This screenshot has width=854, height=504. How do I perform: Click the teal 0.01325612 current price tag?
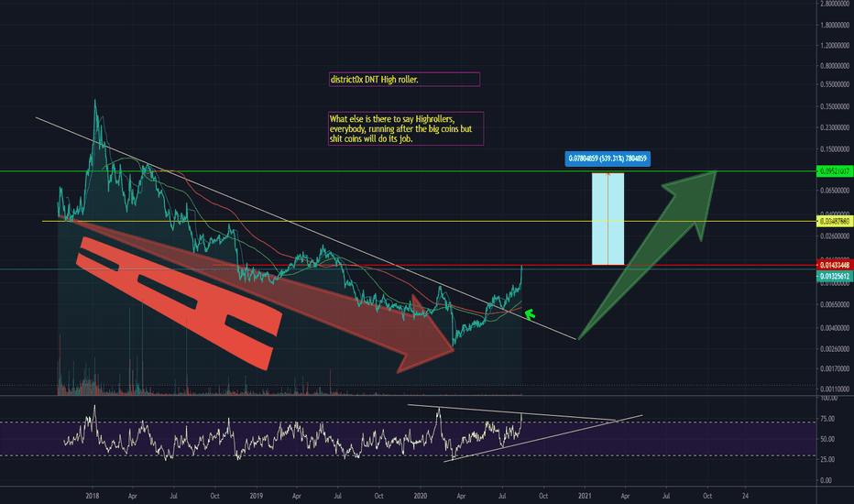(835, 276)
